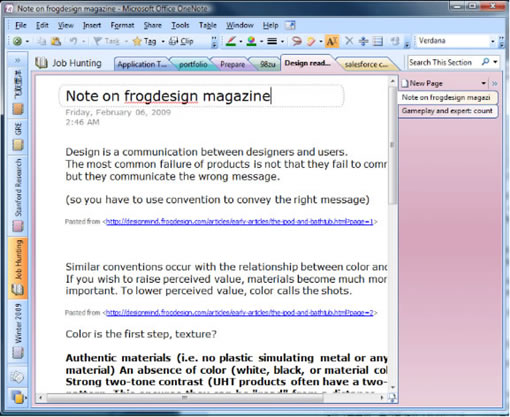510x417 pixels.
Task: Open the Table menu
Action: 208,25
